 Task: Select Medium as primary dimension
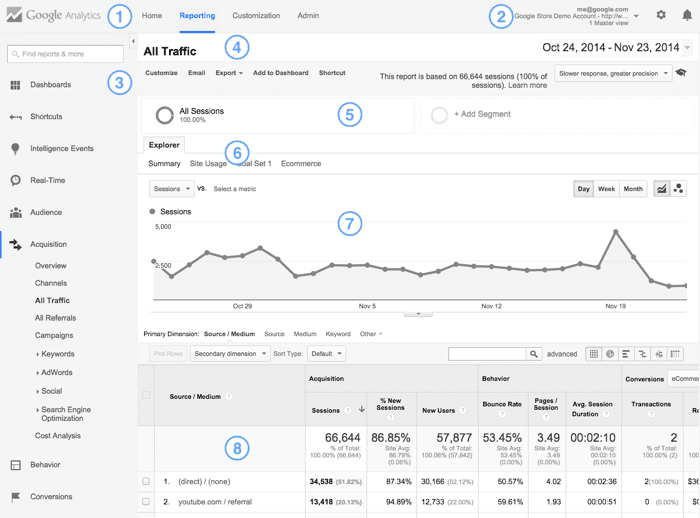pos(305,334)
